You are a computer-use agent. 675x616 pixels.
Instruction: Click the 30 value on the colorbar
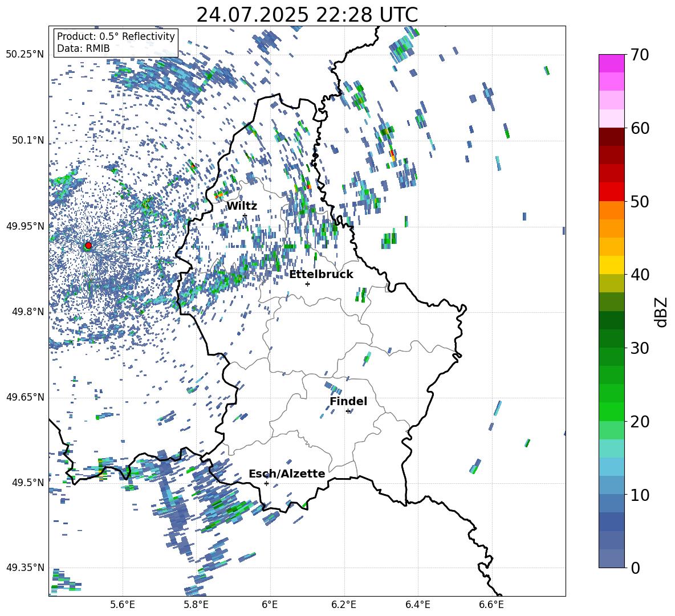(640, 348)
